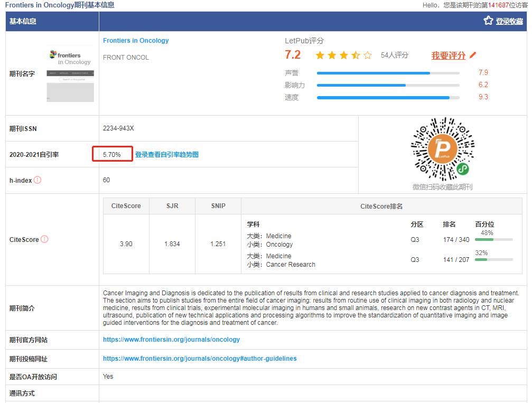Click the 登录收藏 link
532x403 pixels.
click(x=509, y=21)
